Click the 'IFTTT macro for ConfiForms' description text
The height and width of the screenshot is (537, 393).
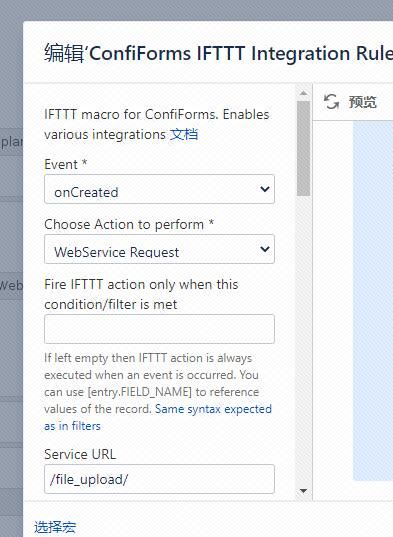[156, 124]
